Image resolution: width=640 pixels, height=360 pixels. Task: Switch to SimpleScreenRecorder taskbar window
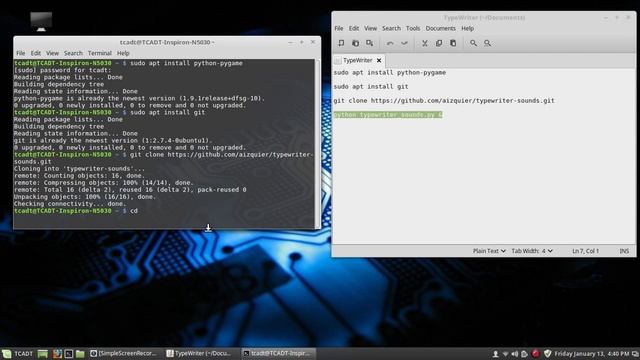pyautogui.click(x=124, y=353)
